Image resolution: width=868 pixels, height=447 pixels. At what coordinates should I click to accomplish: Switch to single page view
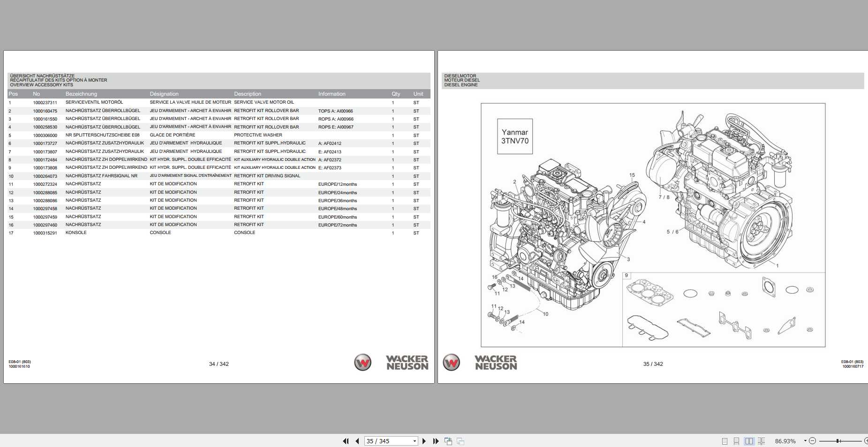[x=725, y=441]
